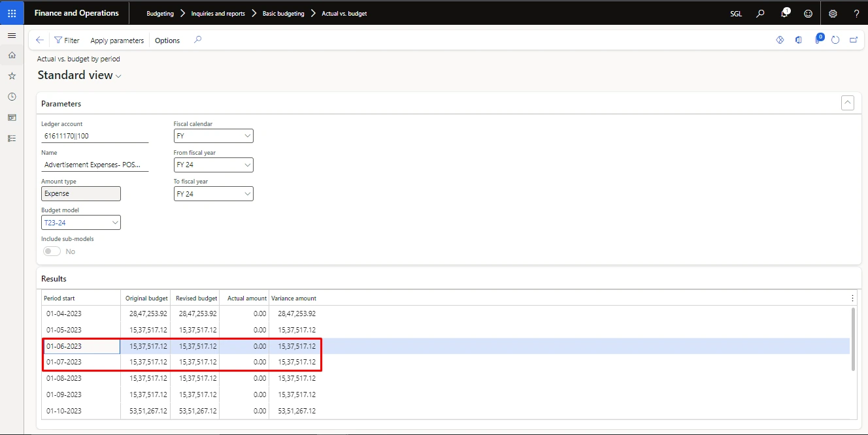Open Workspaces icon in sidebar
Viewport: 868px width, 435px height.
[12, 118]
